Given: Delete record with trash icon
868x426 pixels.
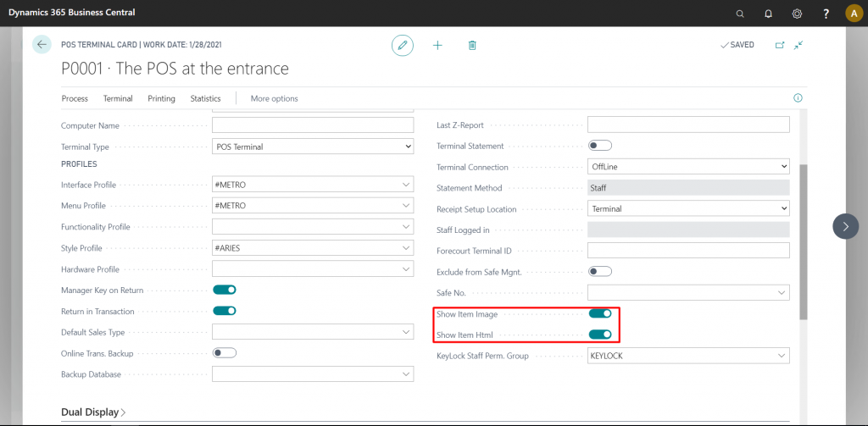Looking at the screenshot, I should tap(472, 46).
